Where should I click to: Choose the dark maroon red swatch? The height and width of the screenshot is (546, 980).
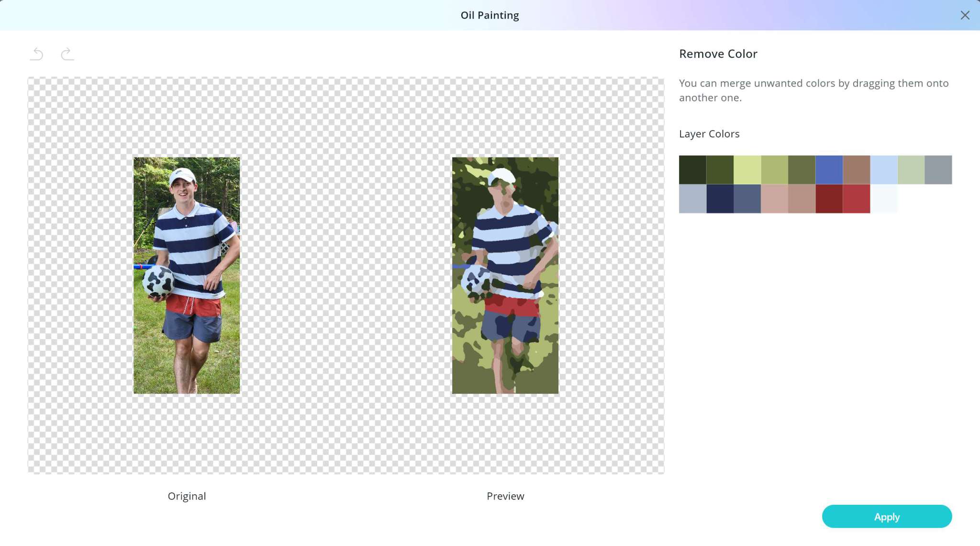(829, 199)
